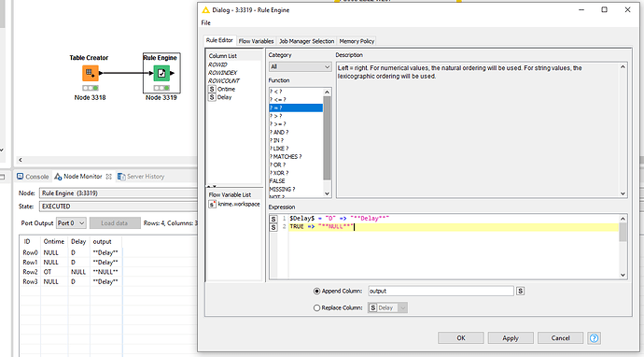Image resolution: width=644 pixels, height=357 pixels.
Task: Select the '? > ?' function
Action: point(296,116)
